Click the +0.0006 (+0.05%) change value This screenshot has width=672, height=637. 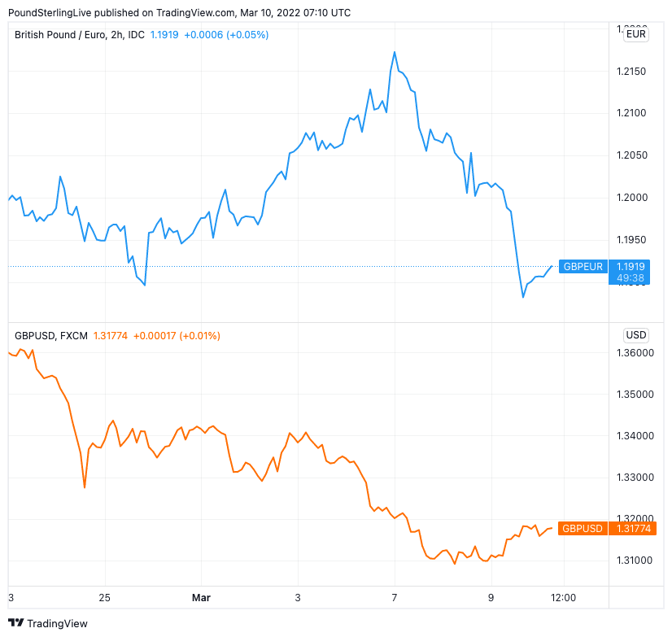point(226,34)
